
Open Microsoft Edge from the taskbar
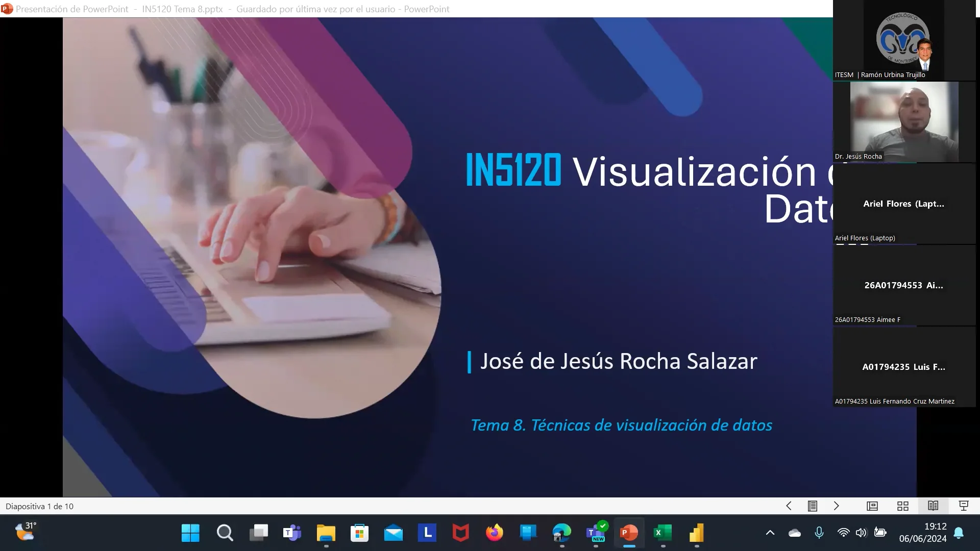[561, 533]
